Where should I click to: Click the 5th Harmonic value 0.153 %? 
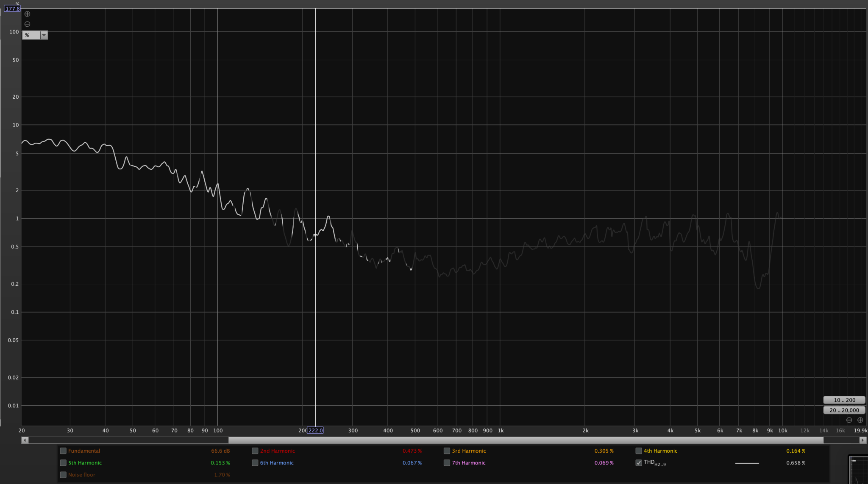[x=220, y=463]
